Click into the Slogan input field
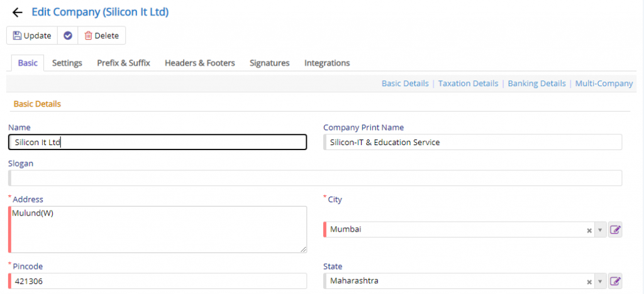644x294 pixels. [x=315, y=178]
